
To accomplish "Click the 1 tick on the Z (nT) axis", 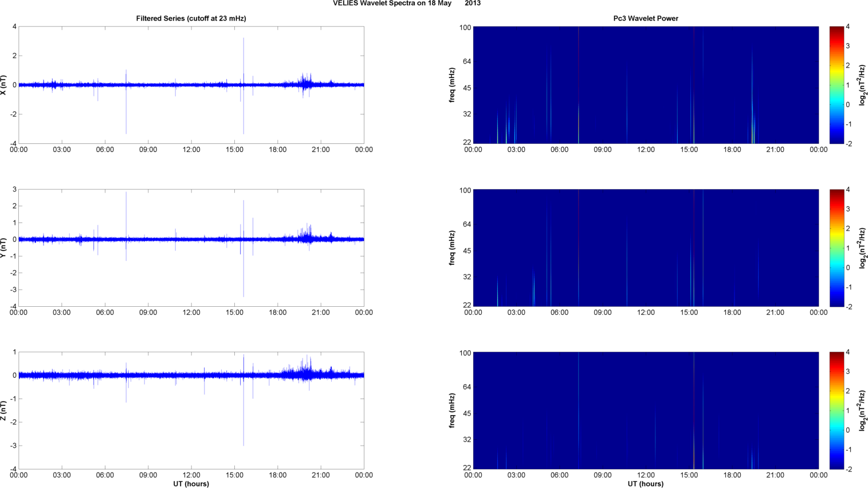I will (14, 352).
